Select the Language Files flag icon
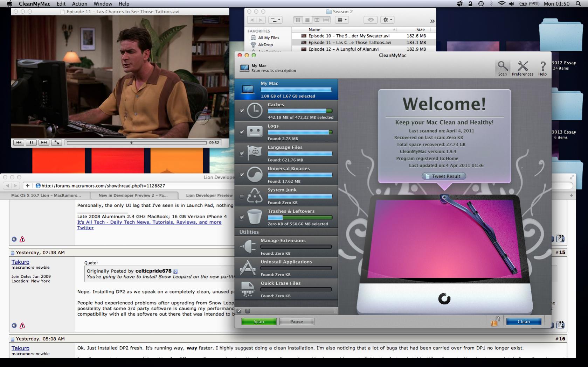588x367 pixels. click(255, 153)
